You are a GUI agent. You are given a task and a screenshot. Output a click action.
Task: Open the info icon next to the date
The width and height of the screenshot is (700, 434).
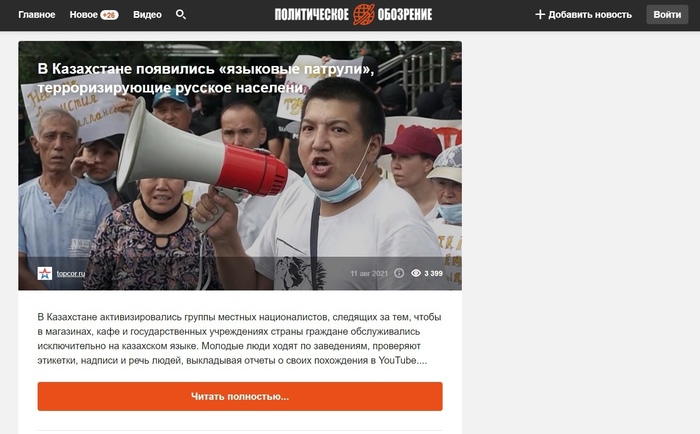399,273
